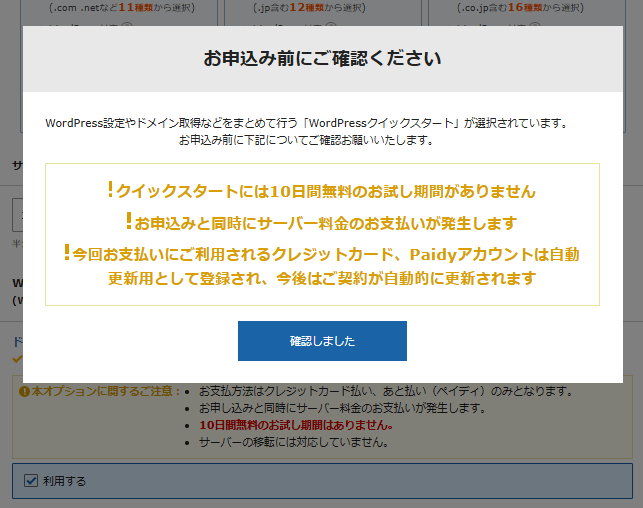Viewport: 643px width, 508px height.
Task: Click the .com .net 11種類 domain option
Action: (108, 8)
